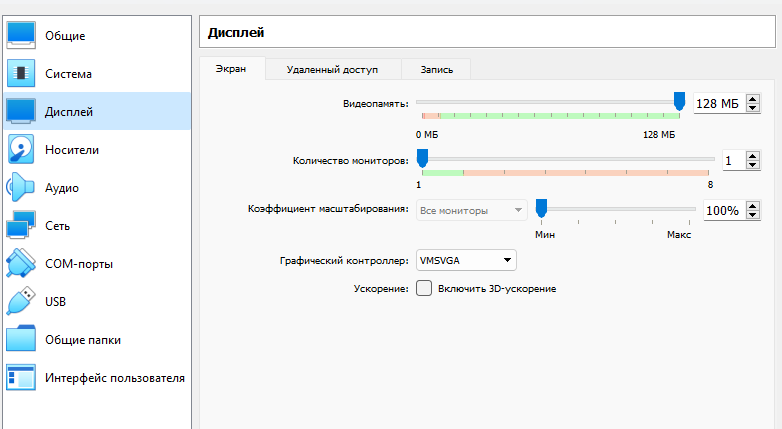Decrease the scaling percent with down arrow
Viewport: 782px width, 429px height.
click(x=753, y=215)
